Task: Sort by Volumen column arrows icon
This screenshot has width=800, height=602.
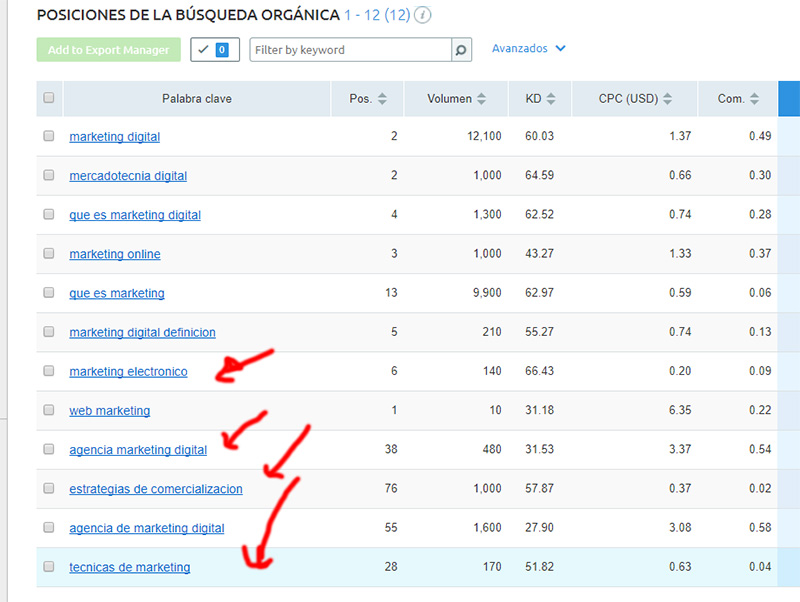Action: click(482, 99)
